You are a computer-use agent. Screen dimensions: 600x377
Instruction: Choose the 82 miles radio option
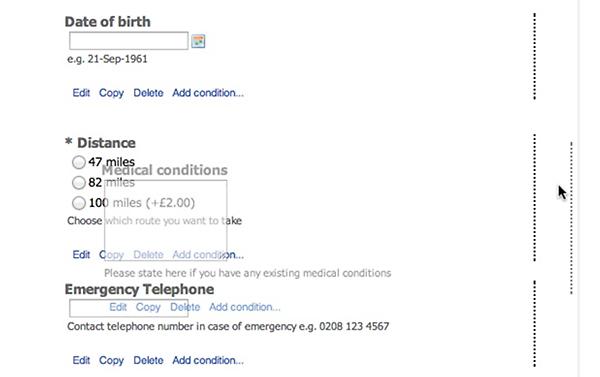click(79, 183)
